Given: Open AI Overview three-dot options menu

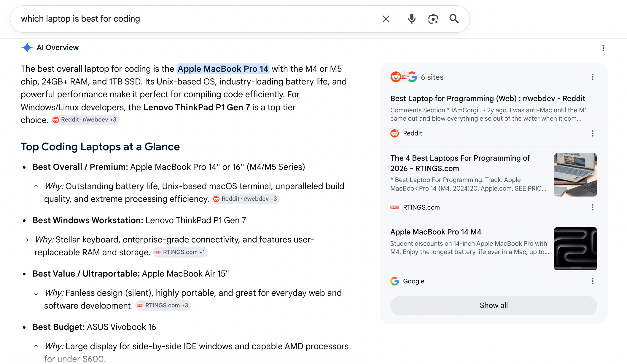Looking at the screenshot, I should tap(603, 48).
